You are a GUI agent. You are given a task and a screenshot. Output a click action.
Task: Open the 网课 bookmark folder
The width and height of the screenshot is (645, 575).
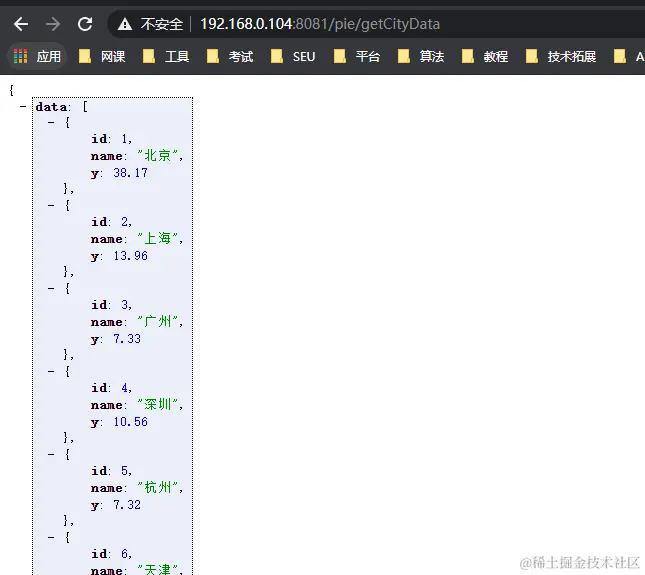[x=102, y=56]
